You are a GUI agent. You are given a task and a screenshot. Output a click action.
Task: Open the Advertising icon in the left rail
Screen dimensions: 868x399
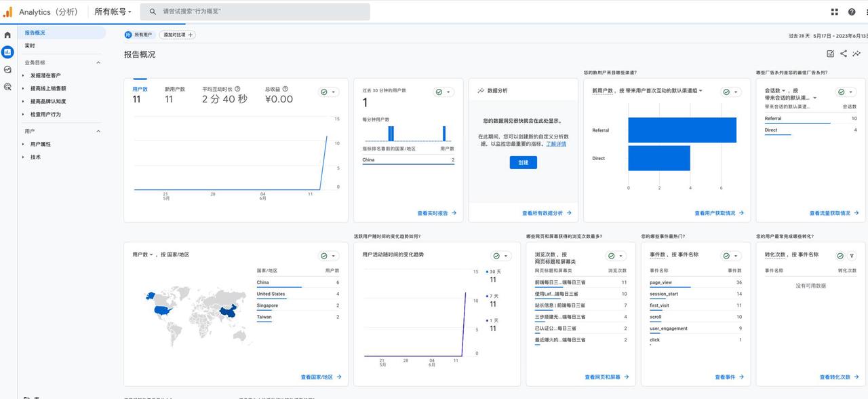[7, 87]
